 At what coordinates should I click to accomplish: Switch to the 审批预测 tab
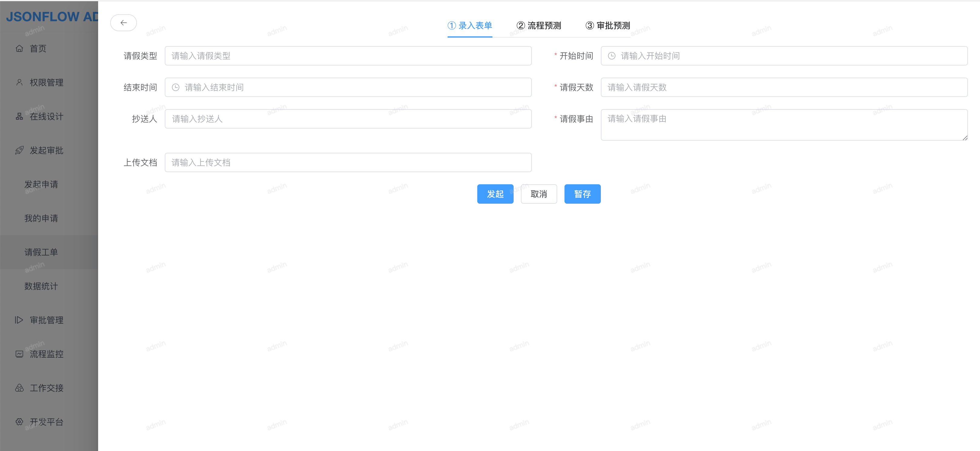click(x=608, y=25)
